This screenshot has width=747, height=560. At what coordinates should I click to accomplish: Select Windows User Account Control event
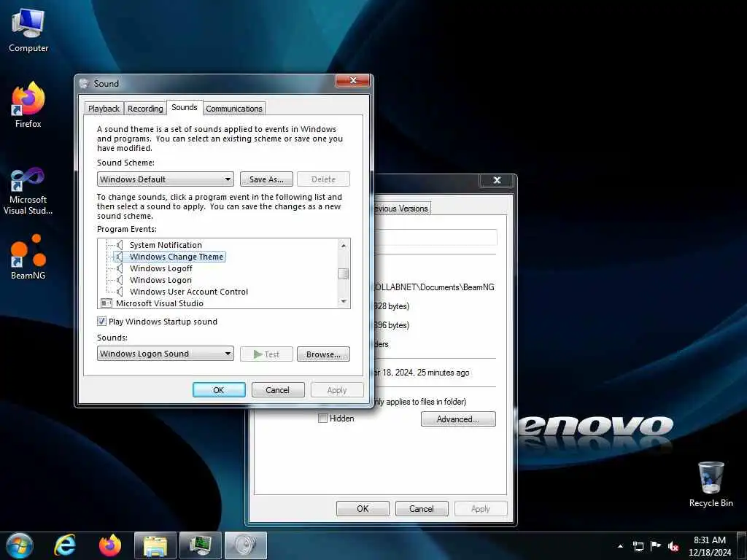[189, 292]
